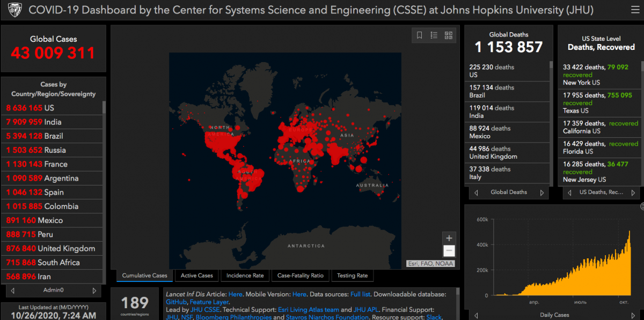Go to next view right of Admin0

[x=94, y=291]
